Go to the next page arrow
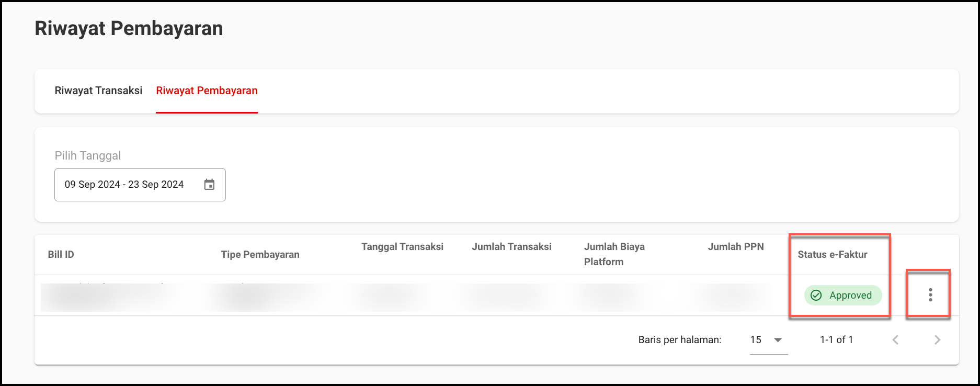The width and height of the screenshot is (980, 386). [x=937, y=340]
